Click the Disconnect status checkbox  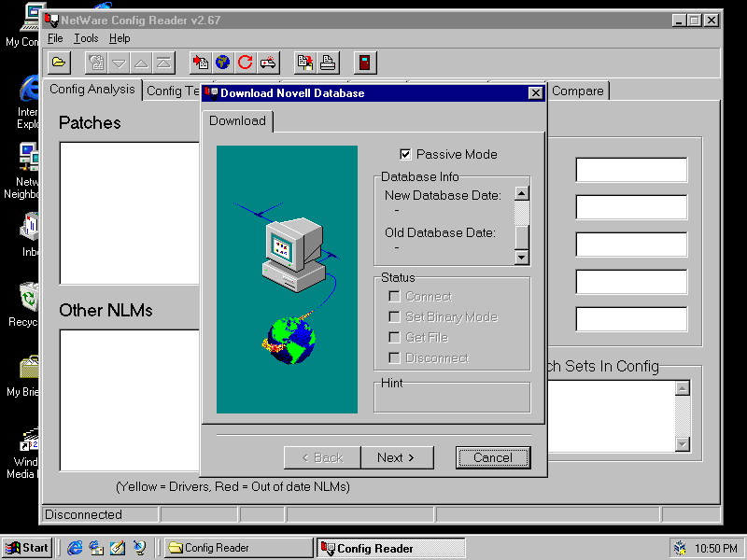[x=394, y=357]
